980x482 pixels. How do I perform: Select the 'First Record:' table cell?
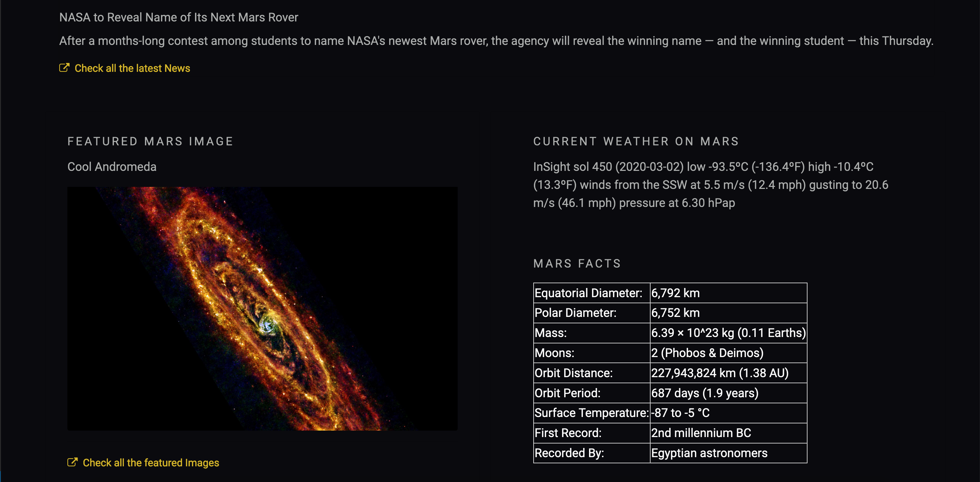[x=592, y=433]
